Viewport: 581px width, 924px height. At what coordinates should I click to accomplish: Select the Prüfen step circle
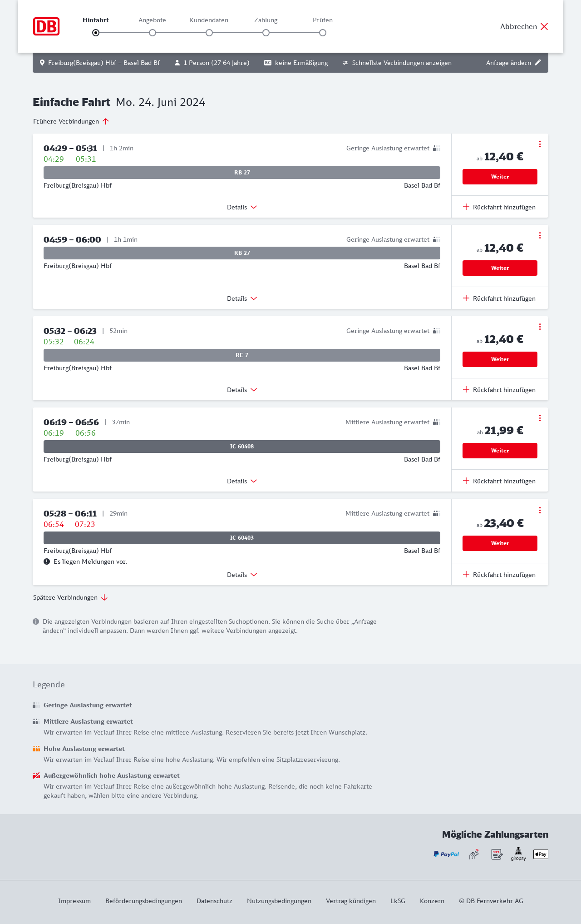(323, 33)
